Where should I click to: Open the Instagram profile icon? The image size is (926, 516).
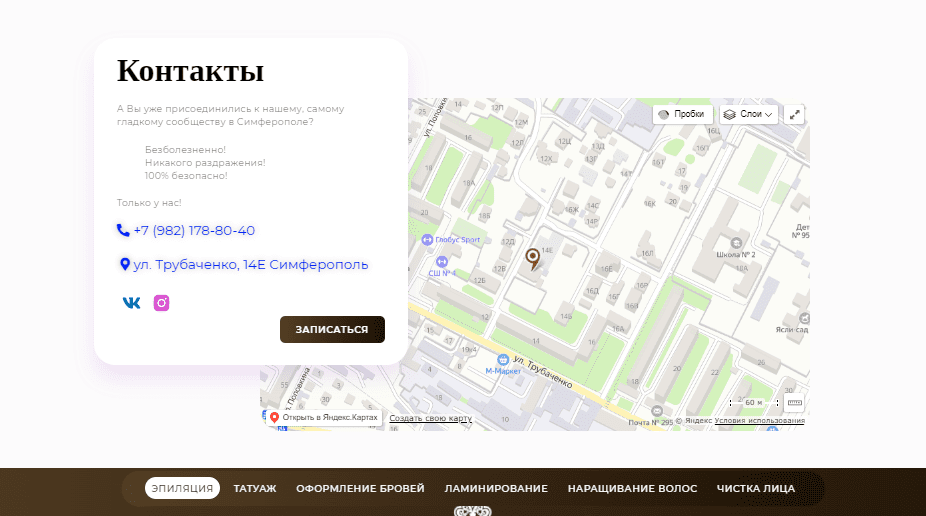(161, 303)
